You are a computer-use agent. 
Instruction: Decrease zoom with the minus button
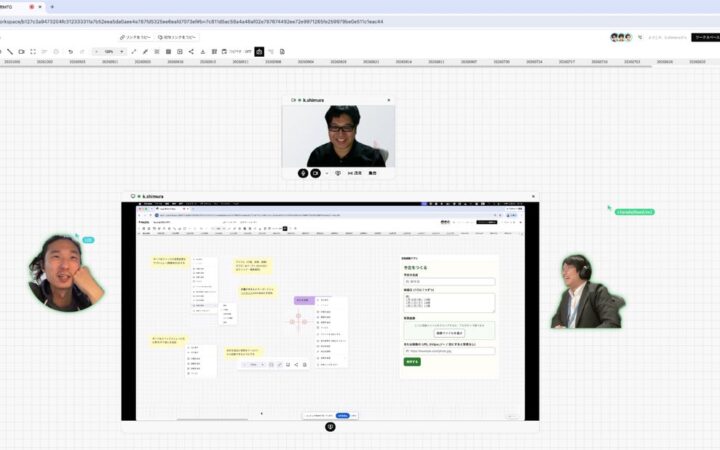(96, 52)
